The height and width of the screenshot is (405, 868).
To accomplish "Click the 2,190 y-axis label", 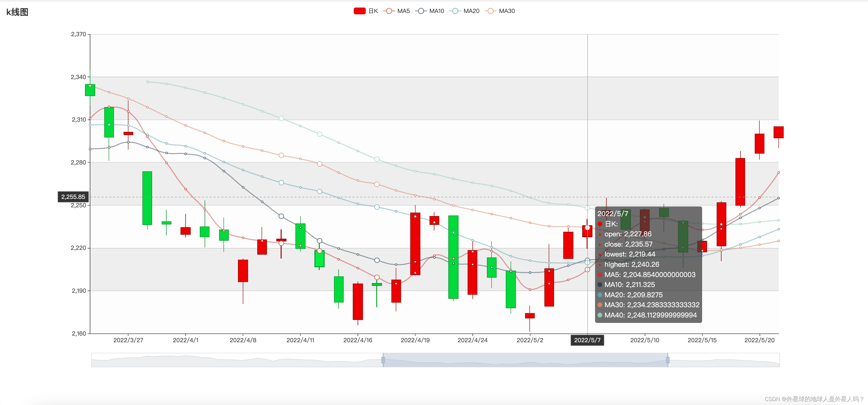I will [x=79, y=291].
